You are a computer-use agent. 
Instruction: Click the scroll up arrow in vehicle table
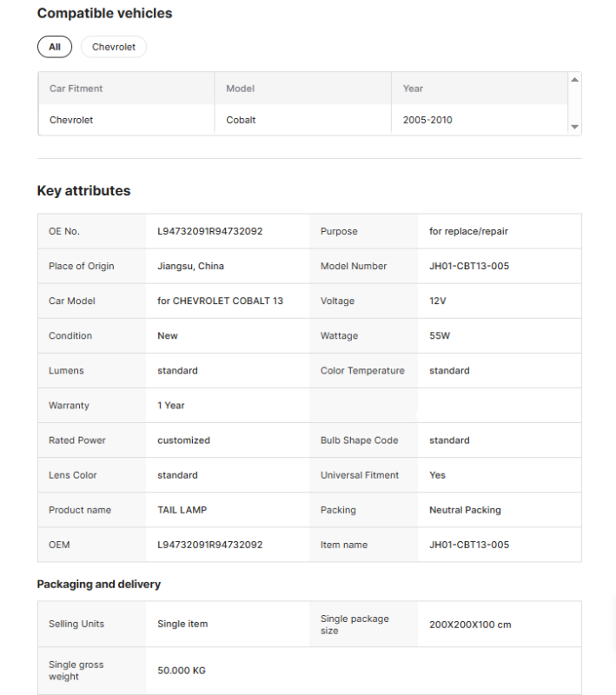pyautogui.click(x=574, y=80)
